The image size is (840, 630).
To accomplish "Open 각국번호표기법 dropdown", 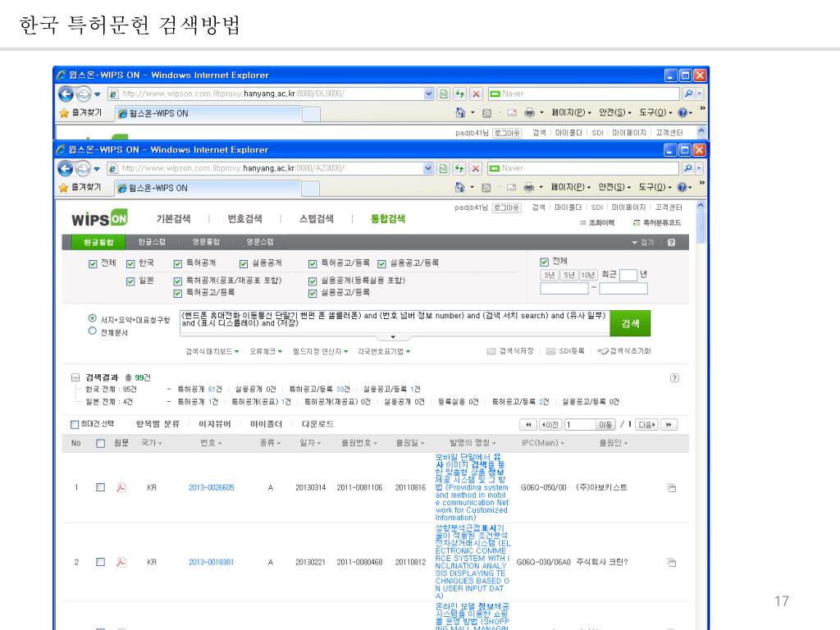I will [x=384, y=351].
